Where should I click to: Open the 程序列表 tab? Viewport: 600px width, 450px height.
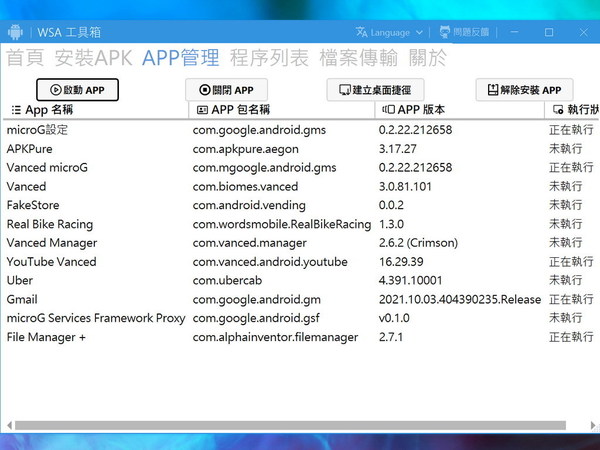coord(269,58)
